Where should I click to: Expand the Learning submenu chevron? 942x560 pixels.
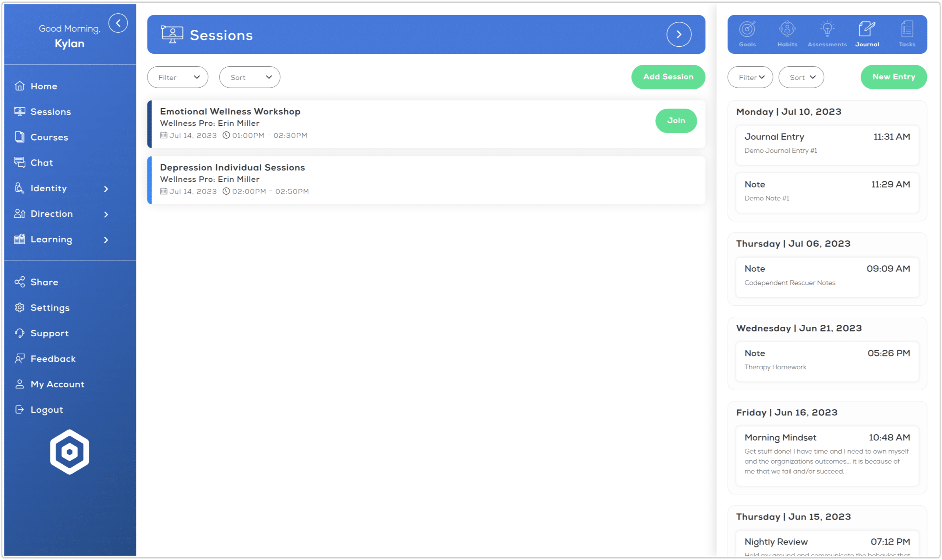point(106,240)
